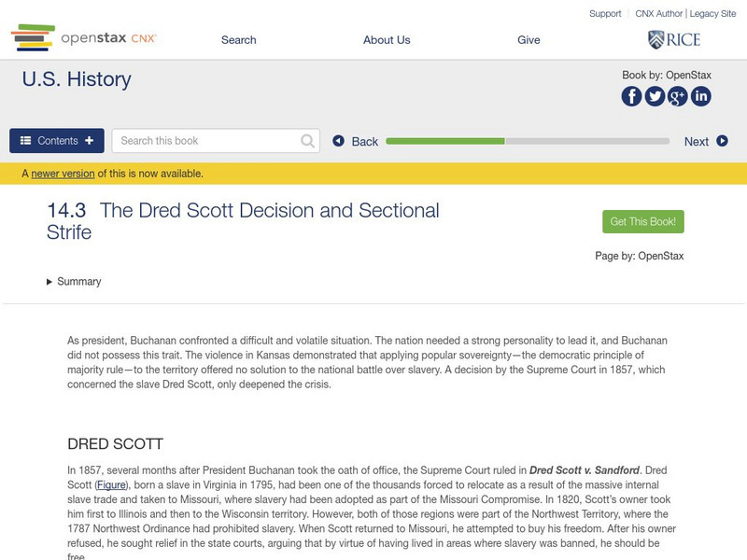Screen dimensions: 747x560
Task: Go back using the left arrow icon
Action: [x=339, y=141]
